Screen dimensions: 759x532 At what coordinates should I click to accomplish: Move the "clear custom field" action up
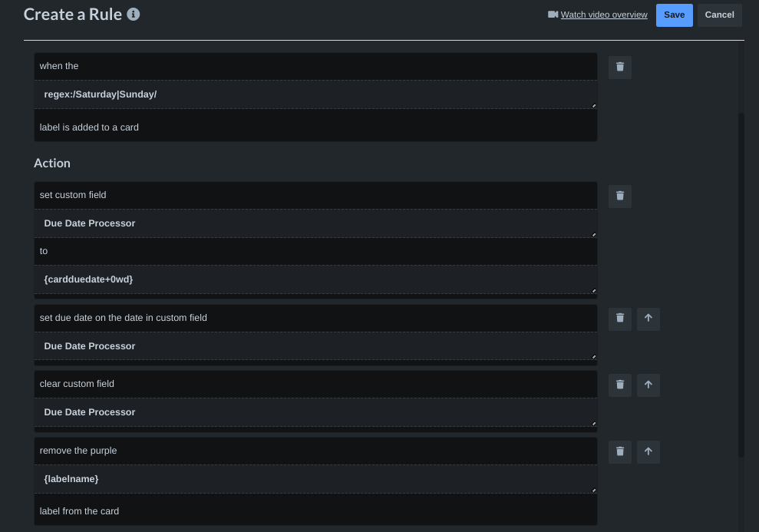click(648, 385)
